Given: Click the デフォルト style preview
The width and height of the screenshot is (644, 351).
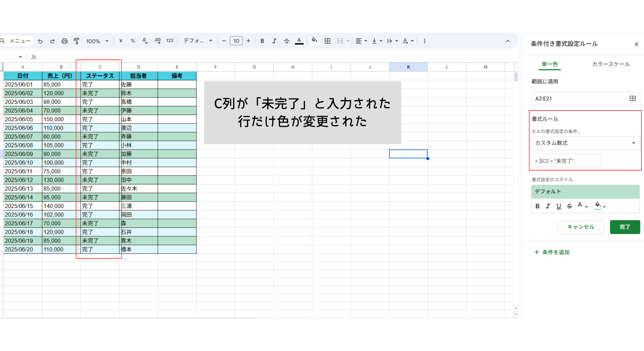Looking at the screenshot, I should click(x=585, y=191).
